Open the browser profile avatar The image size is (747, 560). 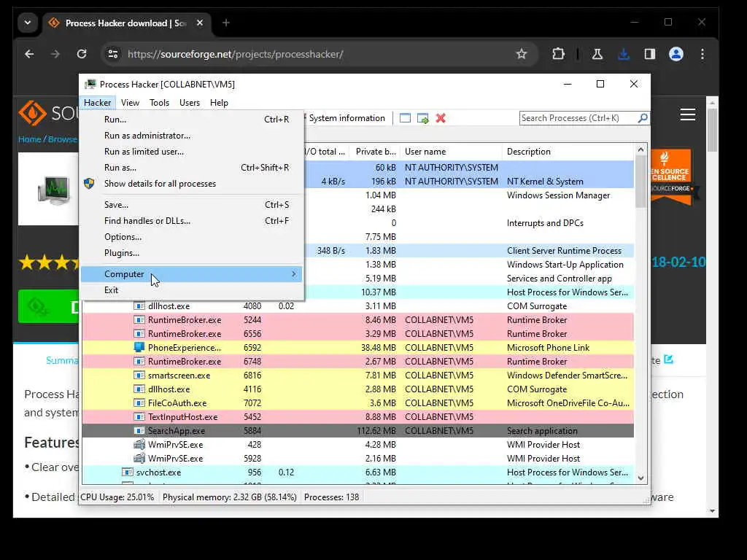(676, 54)
